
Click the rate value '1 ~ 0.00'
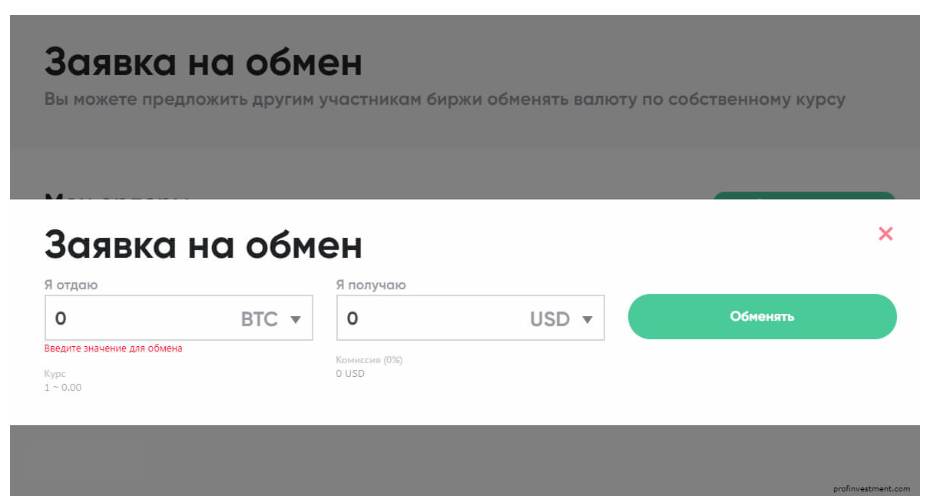point(63,387)
